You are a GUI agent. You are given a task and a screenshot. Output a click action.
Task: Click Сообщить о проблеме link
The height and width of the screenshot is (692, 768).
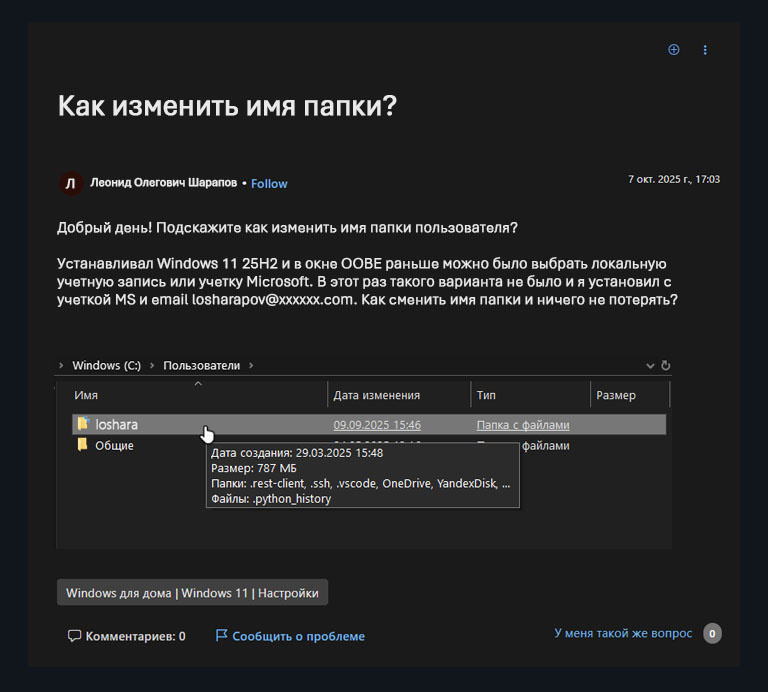click(x=298, y=636)
